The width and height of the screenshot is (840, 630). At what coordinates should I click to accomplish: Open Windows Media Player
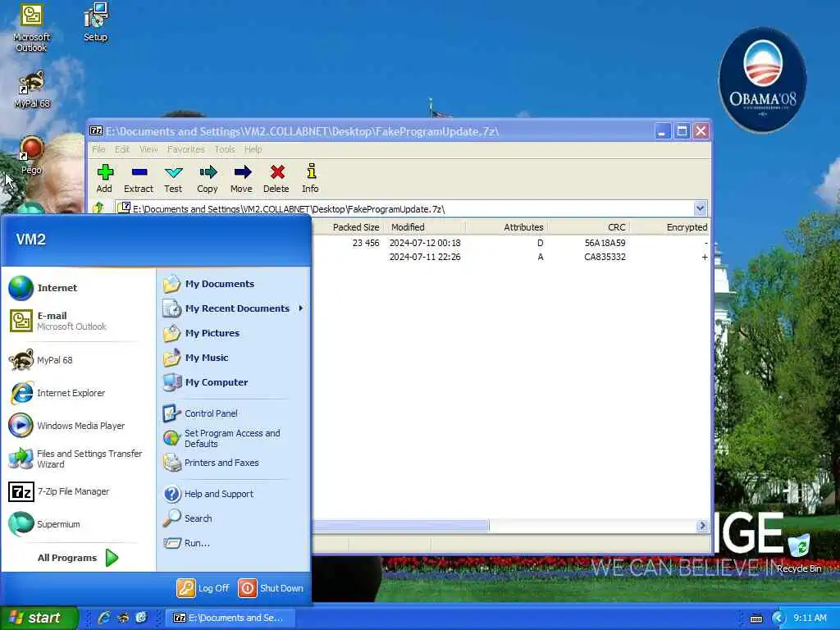click(78, 426)
